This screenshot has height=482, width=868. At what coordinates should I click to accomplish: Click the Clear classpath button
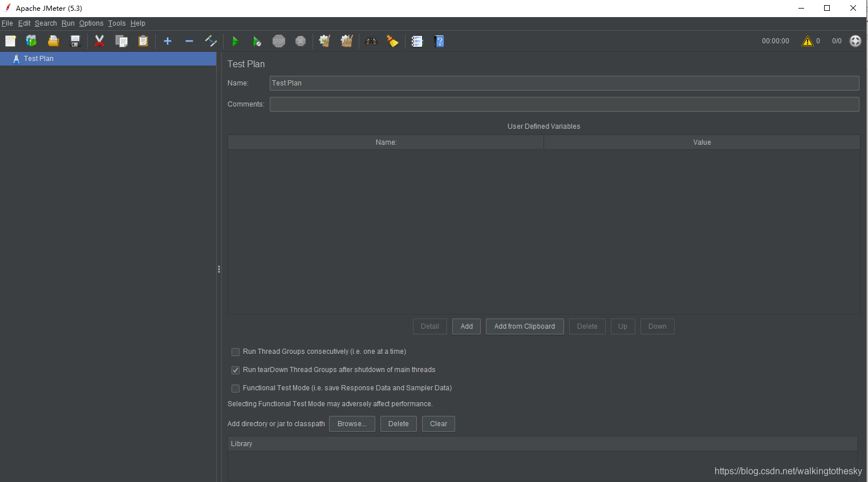tap(439, 424)
